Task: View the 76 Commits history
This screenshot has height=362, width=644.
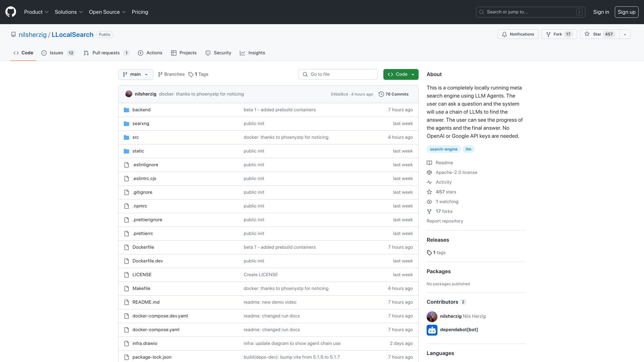Action: pyautogui.click(x=394, y=94)
